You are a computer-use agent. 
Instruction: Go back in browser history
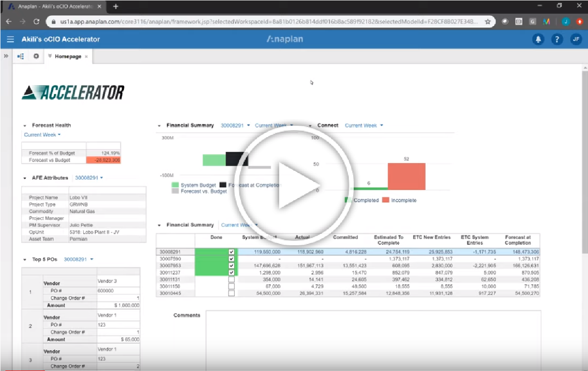[x=9, y=21]
